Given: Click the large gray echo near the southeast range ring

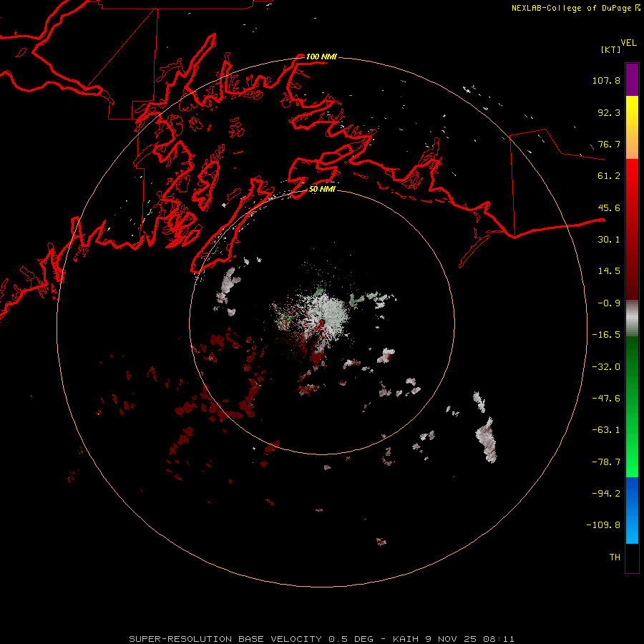Looking at the screenshot, I should (x=487, y=440).
